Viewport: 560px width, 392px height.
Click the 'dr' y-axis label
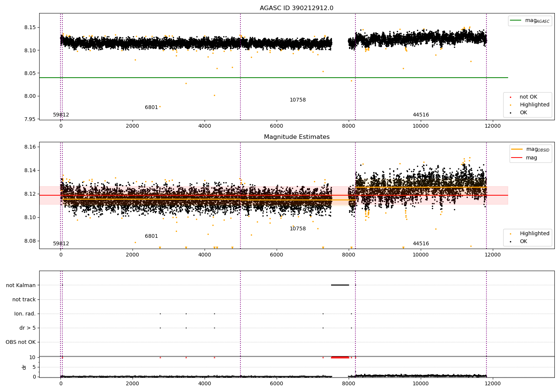click(24, 367)
